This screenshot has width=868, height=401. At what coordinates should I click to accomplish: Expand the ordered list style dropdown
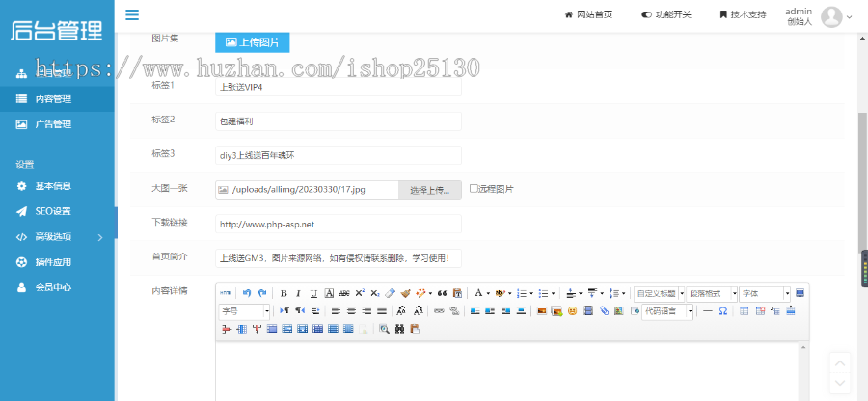(531, 294)
